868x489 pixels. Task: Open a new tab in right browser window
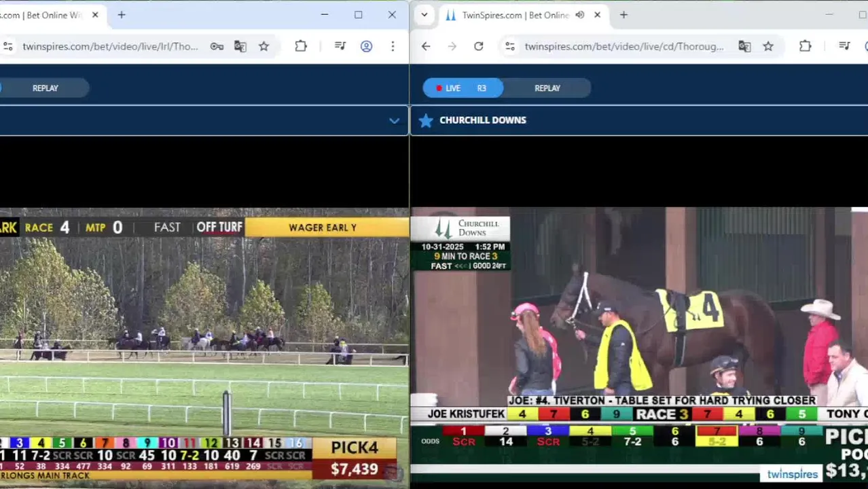coord(623,15)
